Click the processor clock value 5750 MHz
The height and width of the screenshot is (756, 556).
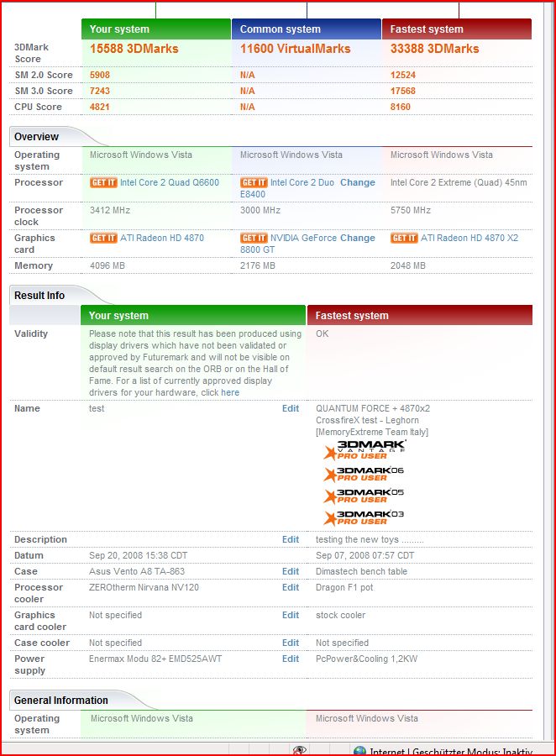click(x=411, y=210)
